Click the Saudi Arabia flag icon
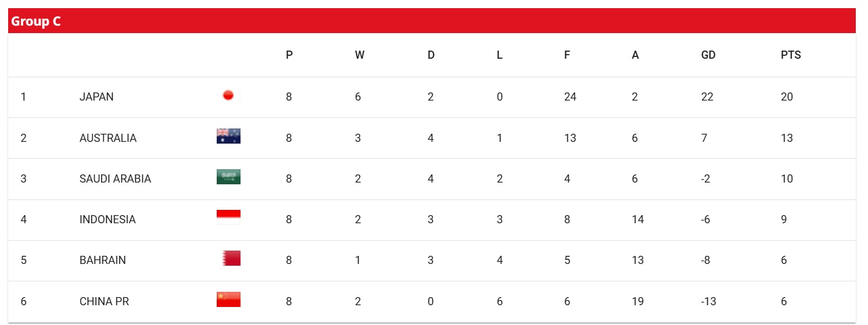The height and width of the screenshot is (325, 868). pyautogui.click(x=228, y=177)
